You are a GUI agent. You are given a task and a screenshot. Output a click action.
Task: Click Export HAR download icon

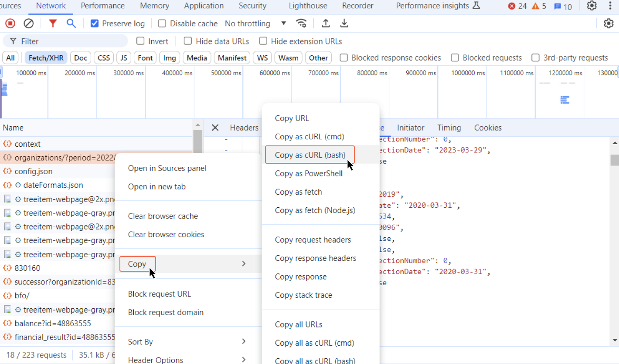[x=344, y=24]
